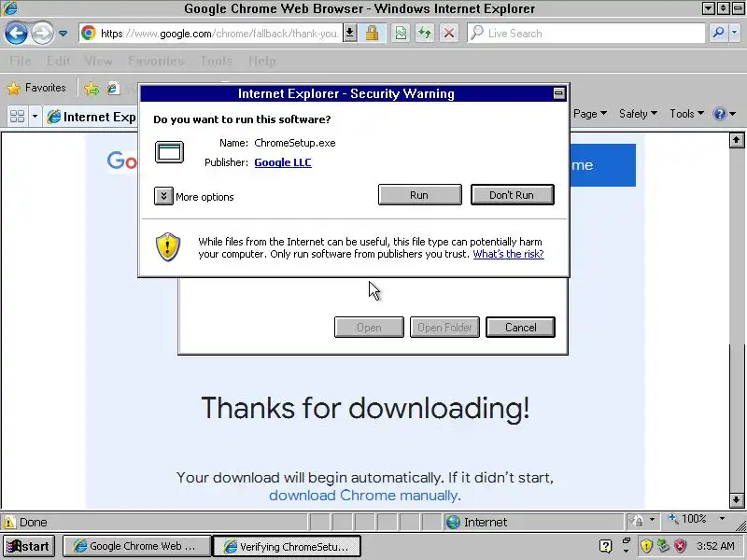Click the ChromeSetup.exe program icon
Image resolution: width=747 pixels, height=560 pixels.
click(169, 152)
